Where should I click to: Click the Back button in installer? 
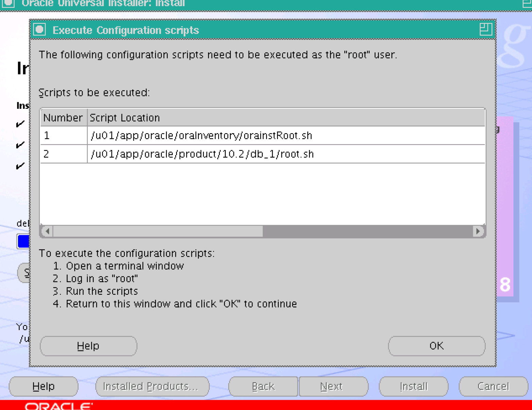pos(263,386)
